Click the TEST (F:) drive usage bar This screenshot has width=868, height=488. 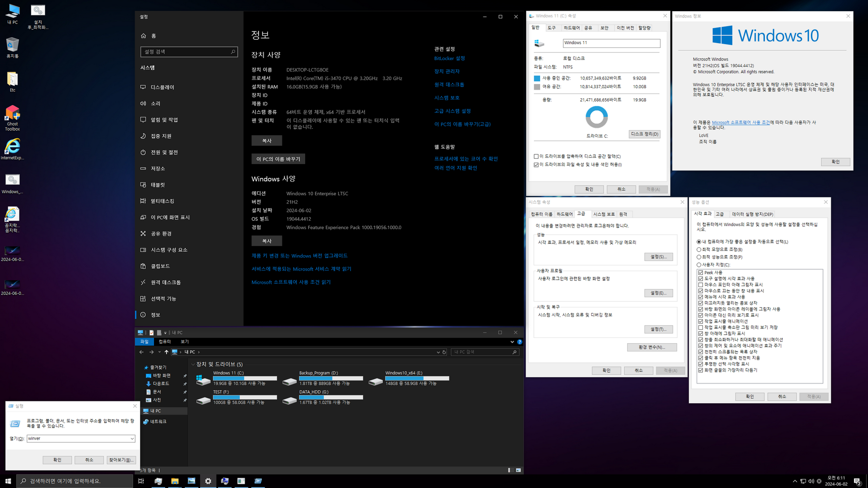click(245, 397)
